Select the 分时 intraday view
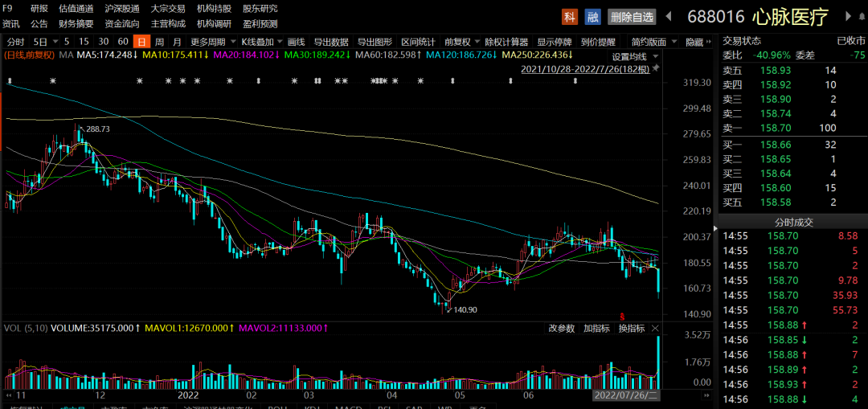This screenshot has width=868, height=409. (x=15, y=42)
